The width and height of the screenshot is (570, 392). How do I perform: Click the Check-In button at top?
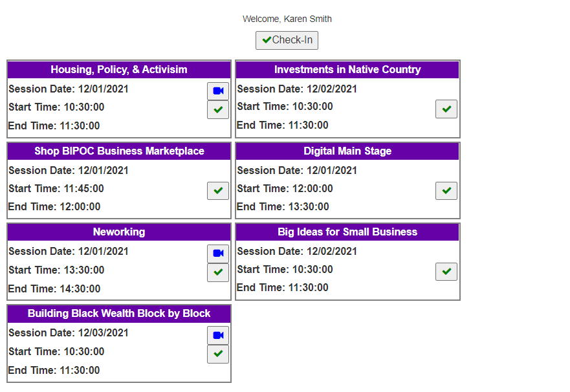287,40
